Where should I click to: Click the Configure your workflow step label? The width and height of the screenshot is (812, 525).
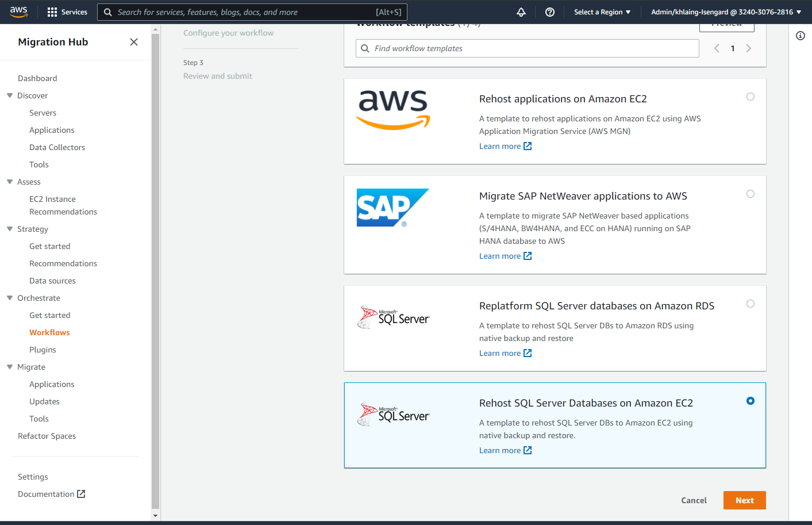pos(229,33)
